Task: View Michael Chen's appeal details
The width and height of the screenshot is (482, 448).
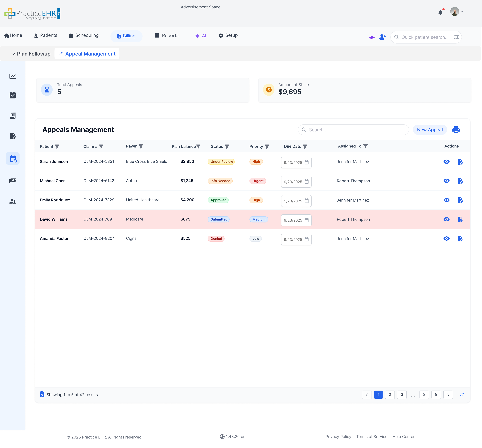Action: click(446, 181)
